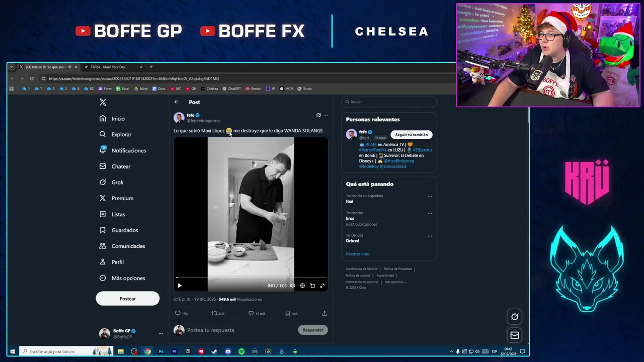Click the video progress bar

pyautogui.click(x=251, y=277)
